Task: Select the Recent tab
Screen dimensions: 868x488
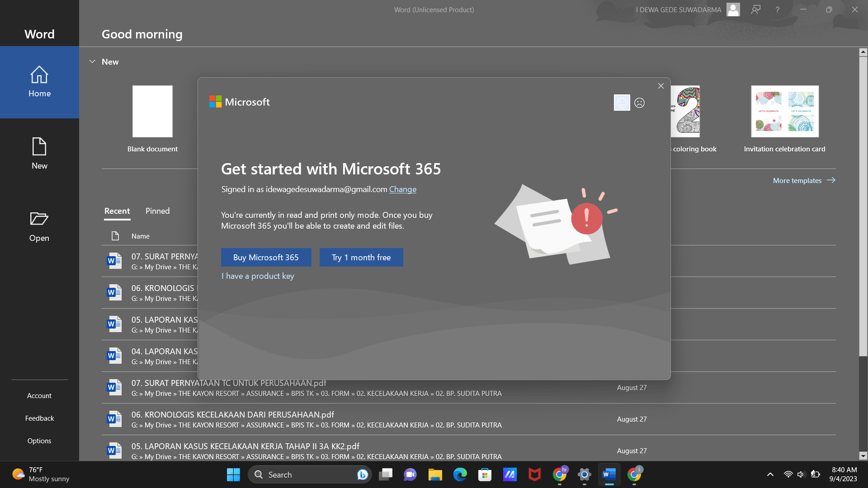Action: point(117,211)
